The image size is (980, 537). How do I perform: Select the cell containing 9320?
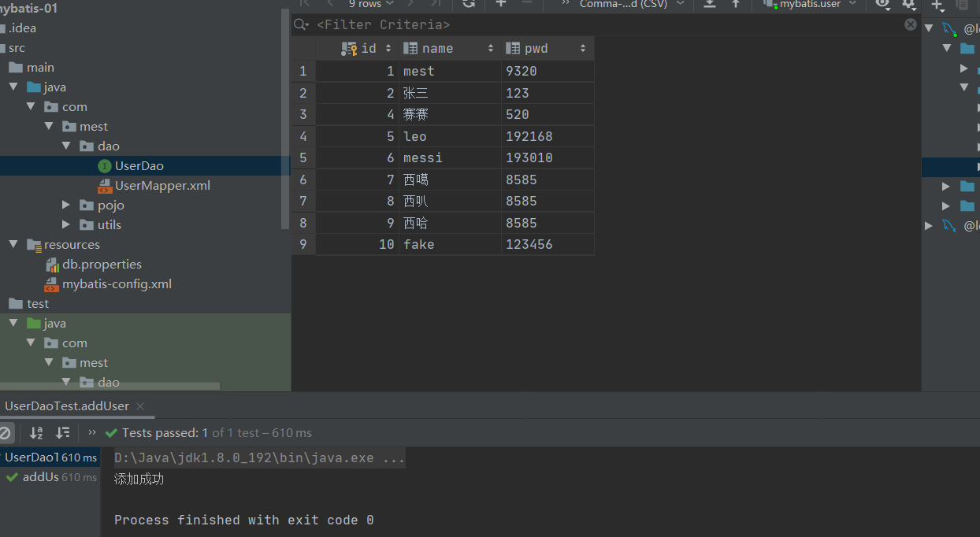(x=548, y=71)
